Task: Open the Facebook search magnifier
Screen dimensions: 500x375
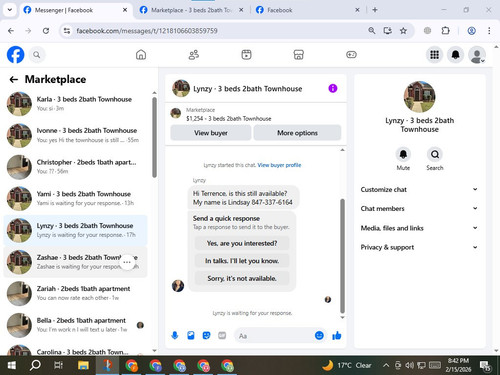Action: [x=37, y=55]
